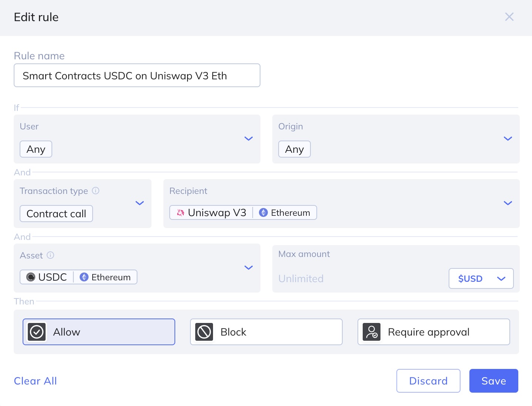The height and width of the screenshot is (406, 532).
Task: Close the Edit rule dialog
Action: click(x=509, y=17)
